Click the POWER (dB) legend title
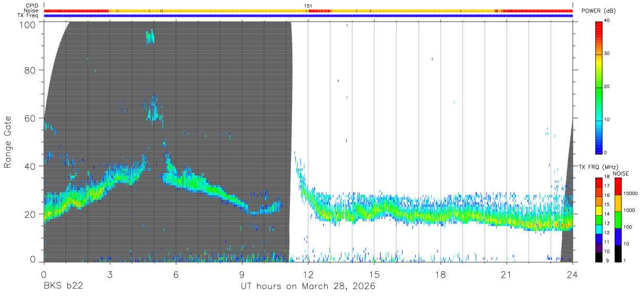Viewport: 644px width, 297px height. [599, 11]
